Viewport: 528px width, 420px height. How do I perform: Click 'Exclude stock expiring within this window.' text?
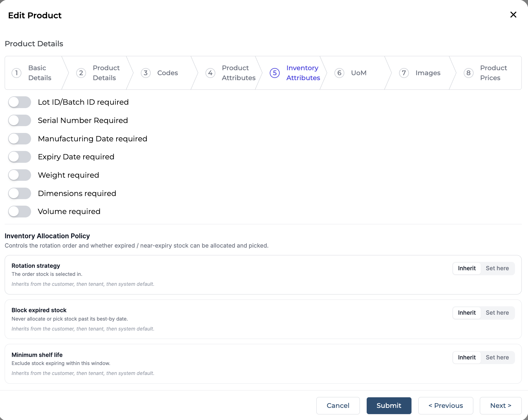pos(61,363)
